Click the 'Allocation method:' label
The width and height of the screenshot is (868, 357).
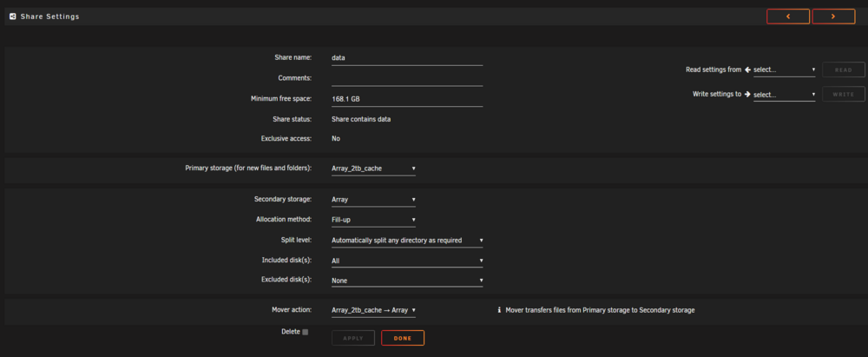284,220
